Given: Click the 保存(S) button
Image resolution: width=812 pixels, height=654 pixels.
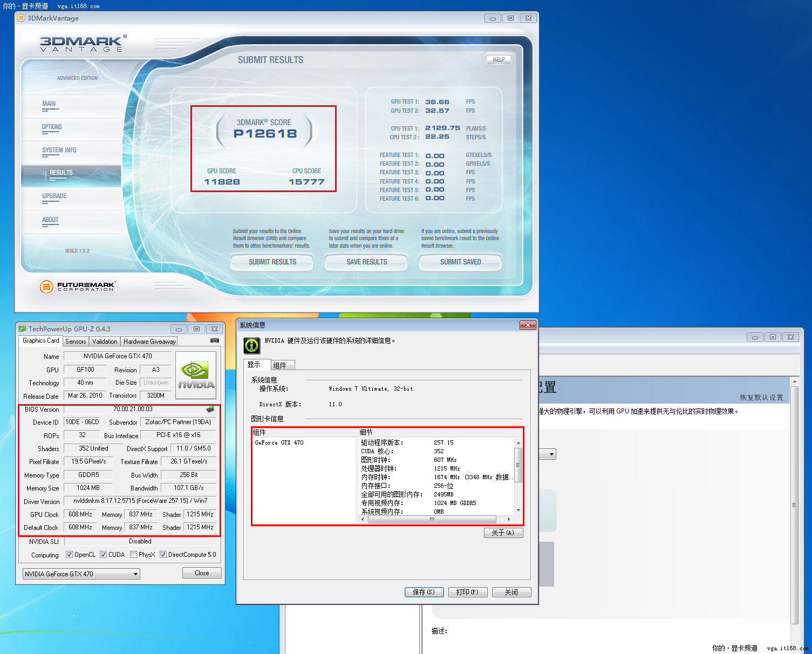Looking at the screenshot, I should pyautogui.click(x=424, y=592).
